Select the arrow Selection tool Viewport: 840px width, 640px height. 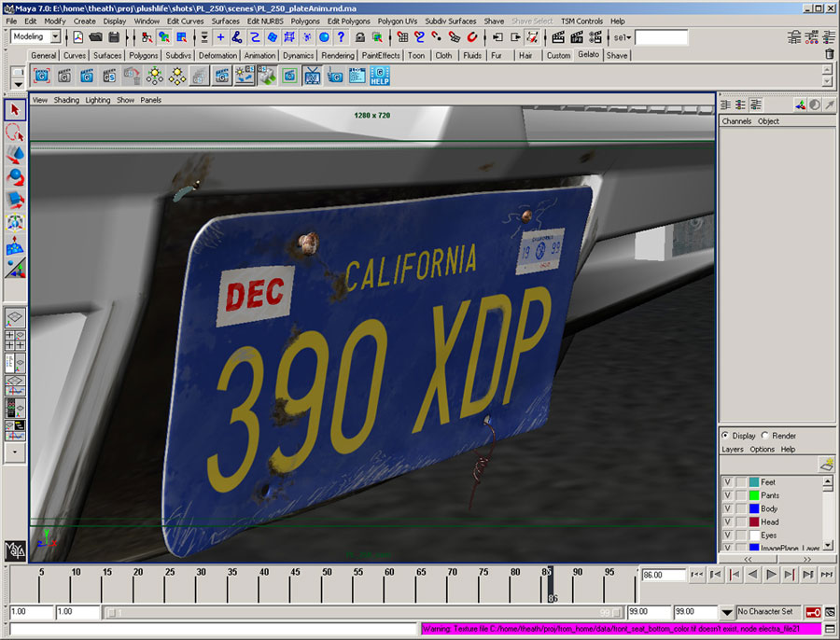point(15,110)
